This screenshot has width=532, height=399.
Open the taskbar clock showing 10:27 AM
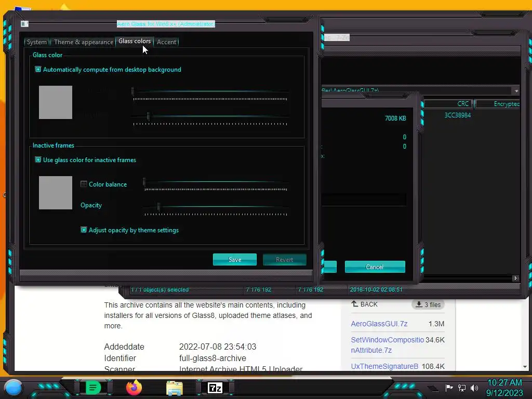coord(504,388)
